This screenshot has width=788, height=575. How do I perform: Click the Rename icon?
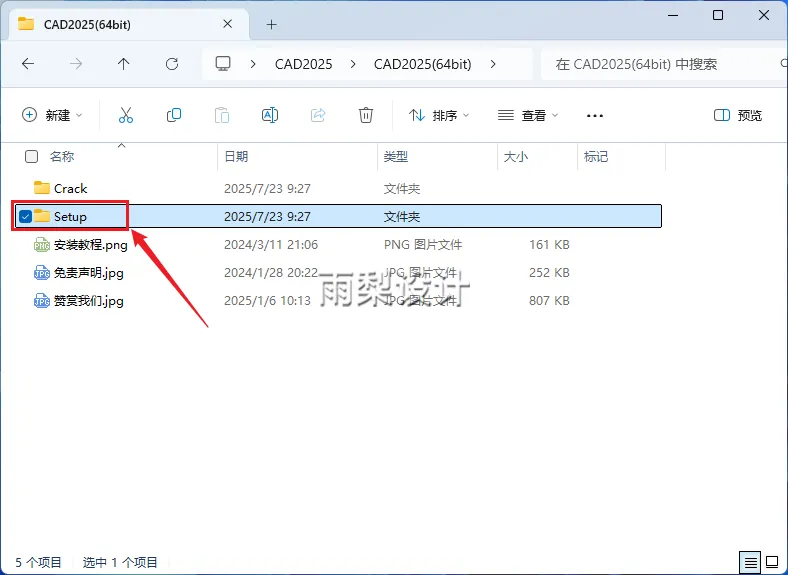pyautogui.click(x=270, y=115)
